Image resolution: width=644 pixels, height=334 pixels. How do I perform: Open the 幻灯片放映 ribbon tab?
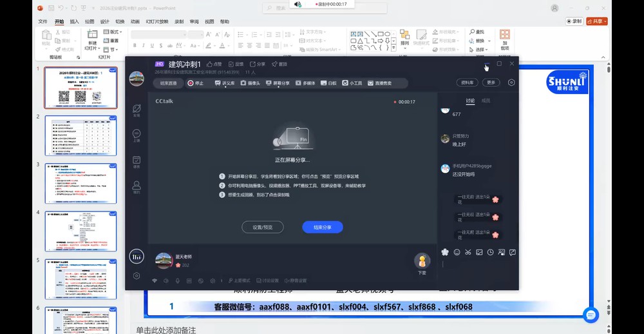(157, 21)
